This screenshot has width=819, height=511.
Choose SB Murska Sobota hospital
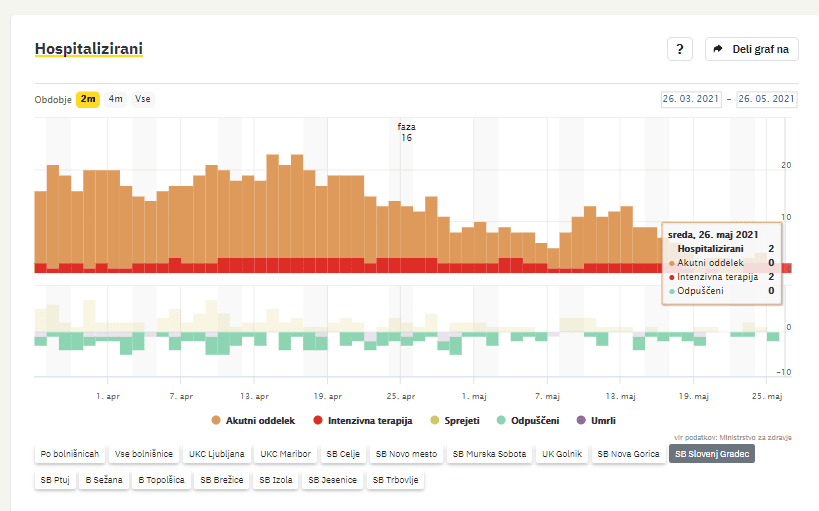pyautogui.click(x=489, y=454)
